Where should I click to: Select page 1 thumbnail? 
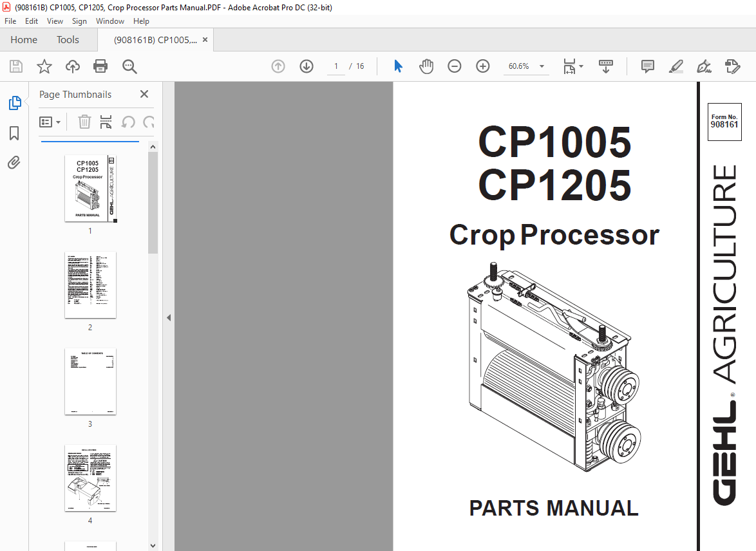coord(90,189)
